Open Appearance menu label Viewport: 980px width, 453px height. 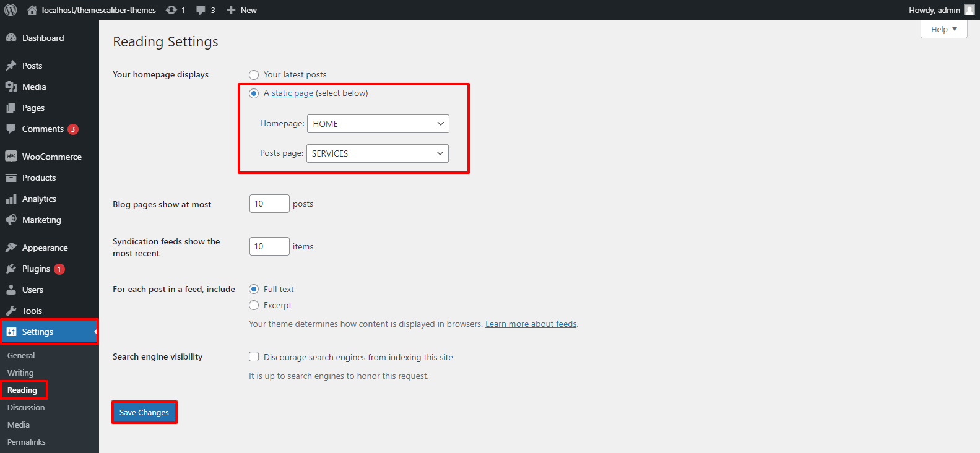(x=45, y=248)
